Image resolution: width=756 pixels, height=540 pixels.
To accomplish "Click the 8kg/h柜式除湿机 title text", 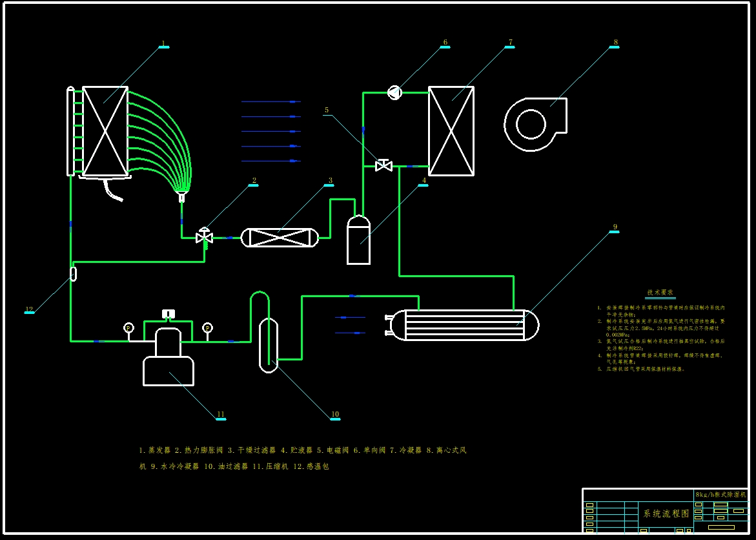I will coord(720,495).
